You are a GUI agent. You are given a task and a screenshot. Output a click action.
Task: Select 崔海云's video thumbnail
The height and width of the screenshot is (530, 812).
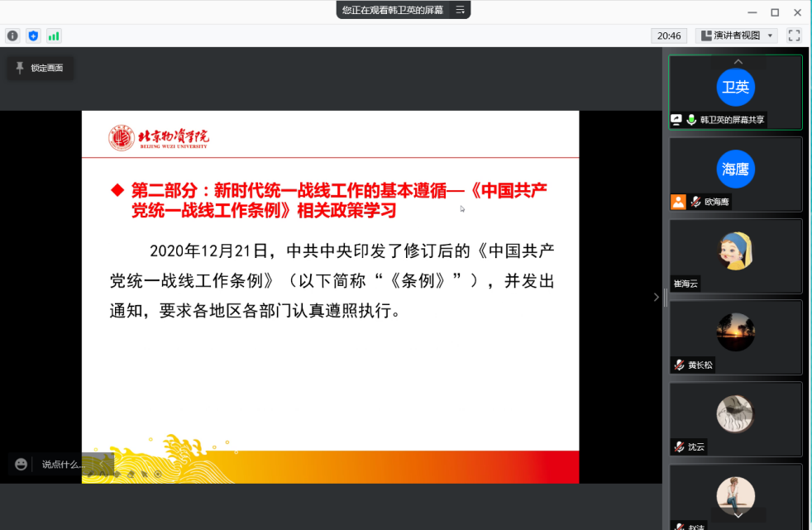pos(735,255)
